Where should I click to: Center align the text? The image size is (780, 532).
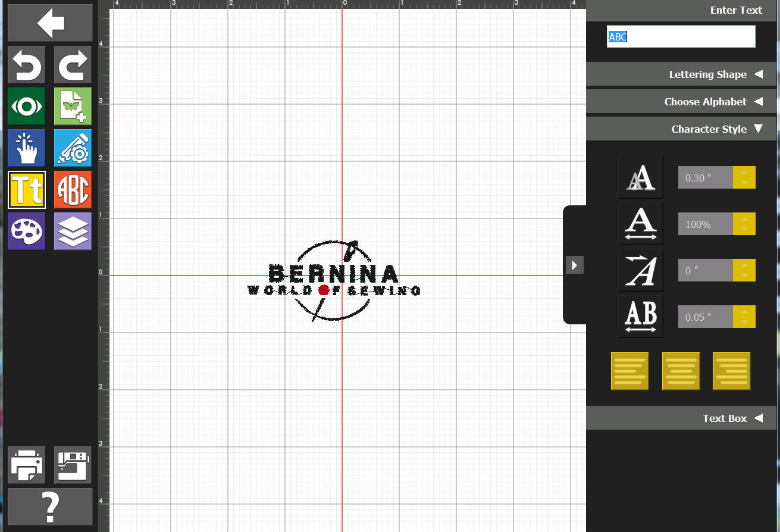(x=681, y=371)
